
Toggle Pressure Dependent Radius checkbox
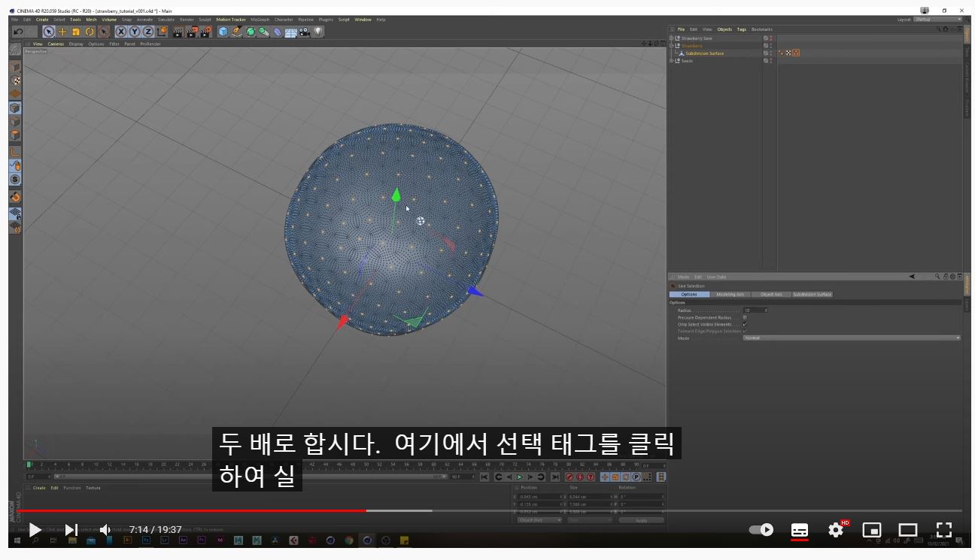pyautogui.click(x=745, y=317)
